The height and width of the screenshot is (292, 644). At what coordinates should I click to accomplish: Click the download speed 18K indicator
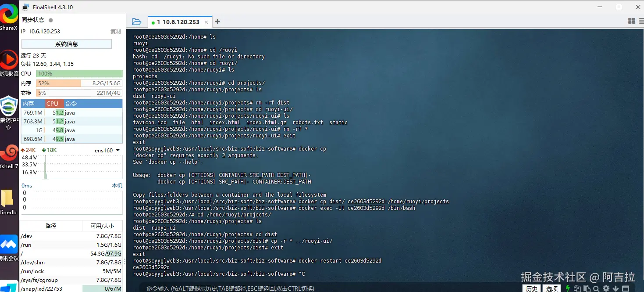pyautogui.click(x=49, y=150)
